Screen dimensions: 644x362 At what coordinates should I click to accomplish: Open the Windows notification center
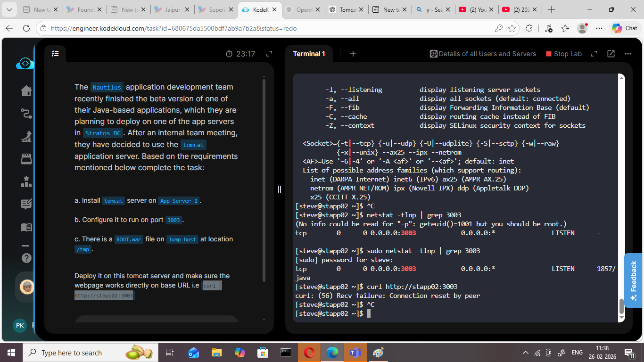629,353
